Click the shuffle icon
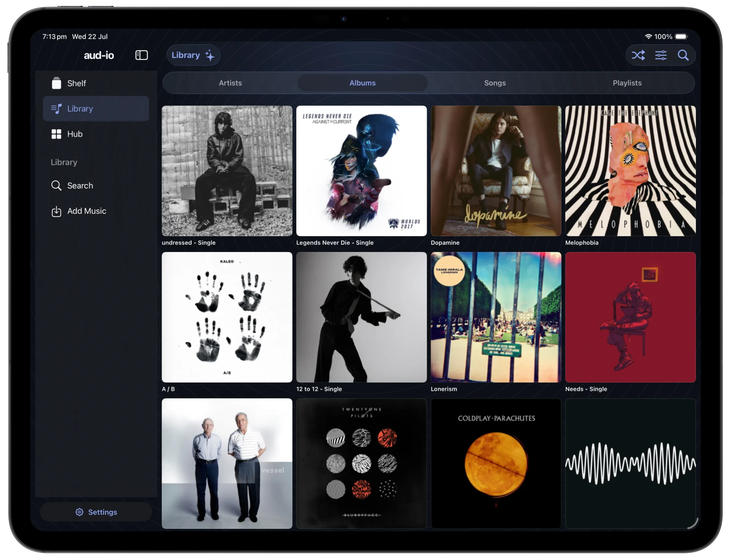Image resolution: width=731 pixels, height=560 pixels. (638, 55)
